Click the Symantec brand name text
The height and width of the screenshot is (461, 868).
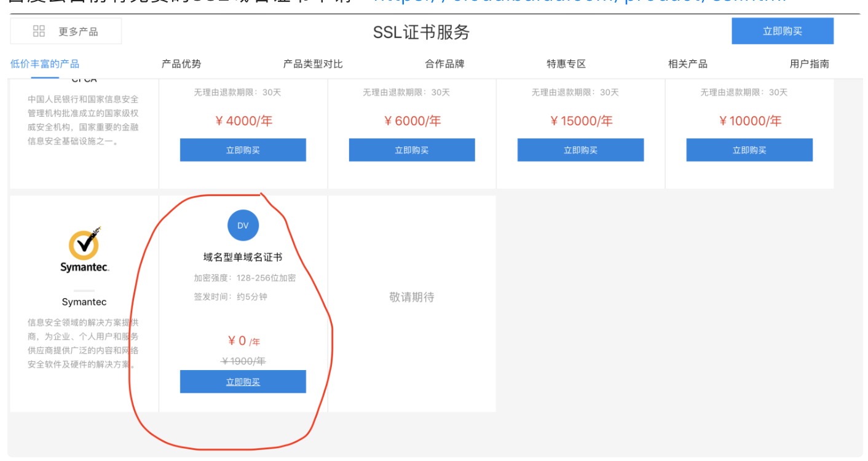point(84,302)
